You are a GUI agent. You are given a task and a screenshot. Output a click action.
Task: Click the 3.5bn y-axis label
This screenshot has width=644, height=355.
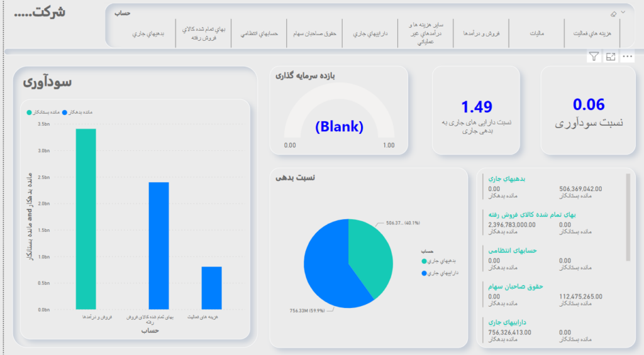(43, 124)
